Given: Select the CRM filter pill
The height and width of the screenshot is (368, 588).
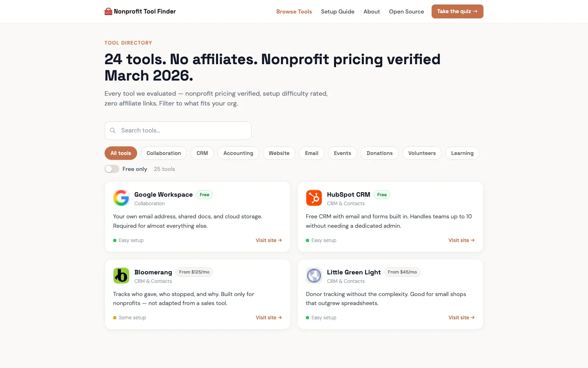Looking at the screenshot, I should [202, 153].
